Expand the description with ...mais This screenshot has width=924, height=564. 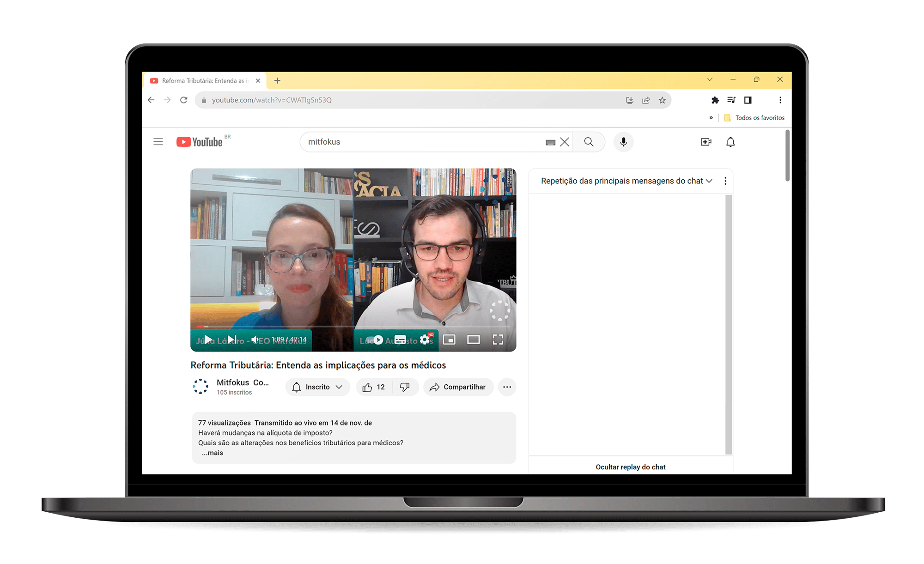(213, 453)
